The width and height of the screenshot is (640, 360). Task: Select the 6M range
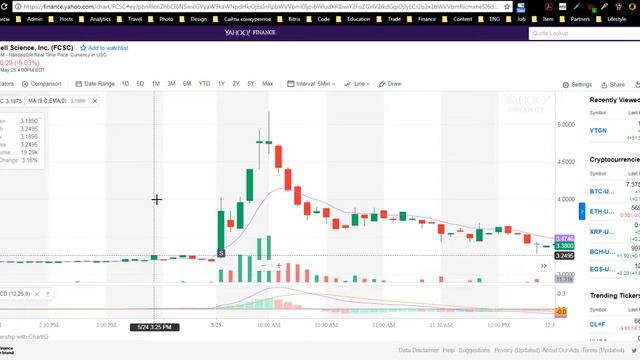pos(187,84)
